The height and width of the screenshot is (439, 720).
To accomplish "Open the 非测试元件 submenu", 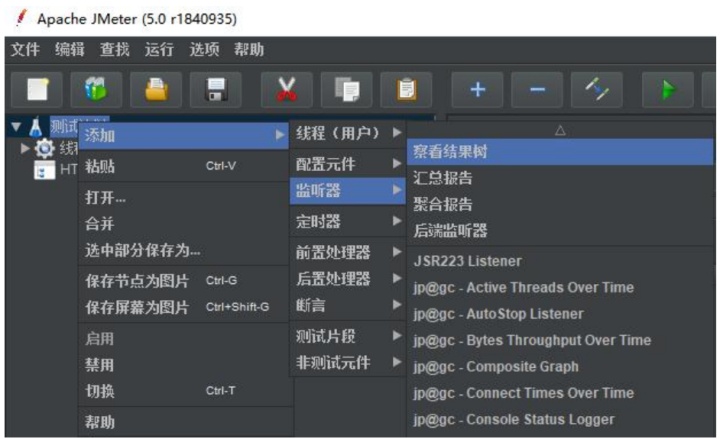I will pos(348,363).
